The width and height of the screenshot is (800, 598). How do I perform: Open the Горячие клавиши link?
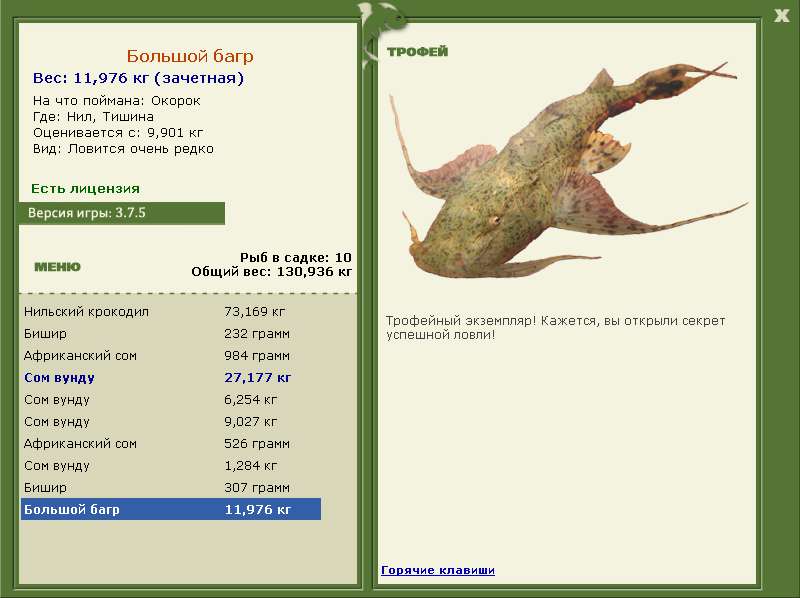[x=438, y=570]
